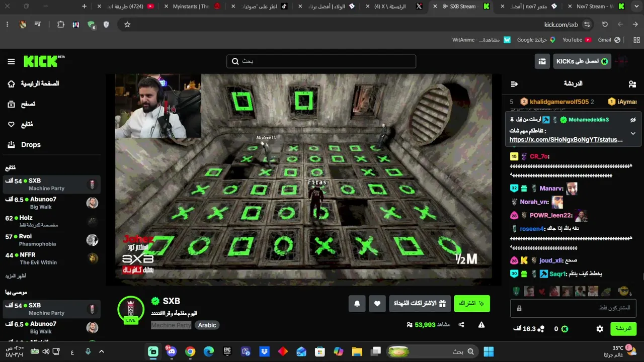
Task: Open Chrome's three-dot menu
Action: pos(7,24)
